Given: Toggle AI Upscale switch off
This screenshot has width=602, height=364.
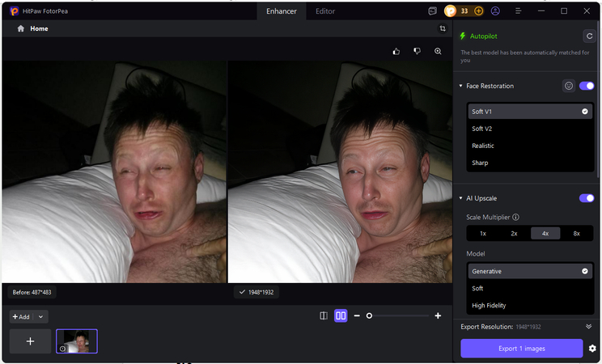Looking at the screenshot, I should pyautogui.click(x=587, y=198).
